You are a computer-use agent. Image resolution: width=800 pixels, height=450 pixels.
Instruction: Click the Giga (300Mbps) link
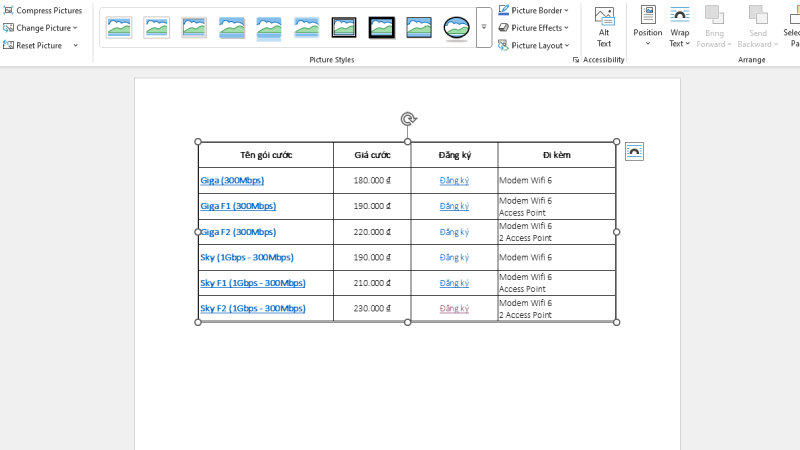pos(232,180)
